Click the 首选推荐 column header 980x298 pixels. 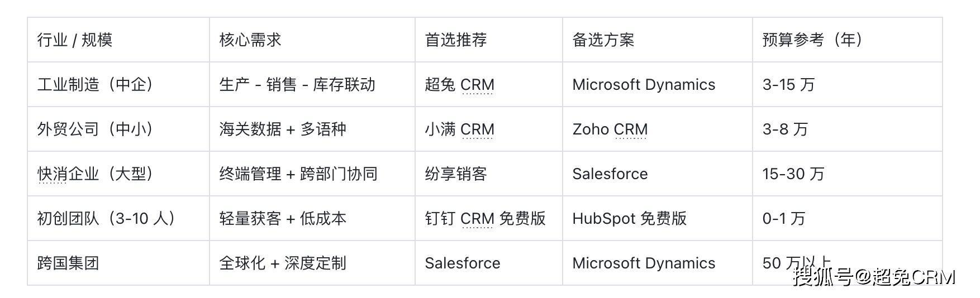pyautogui.click(x=456, y=40)
